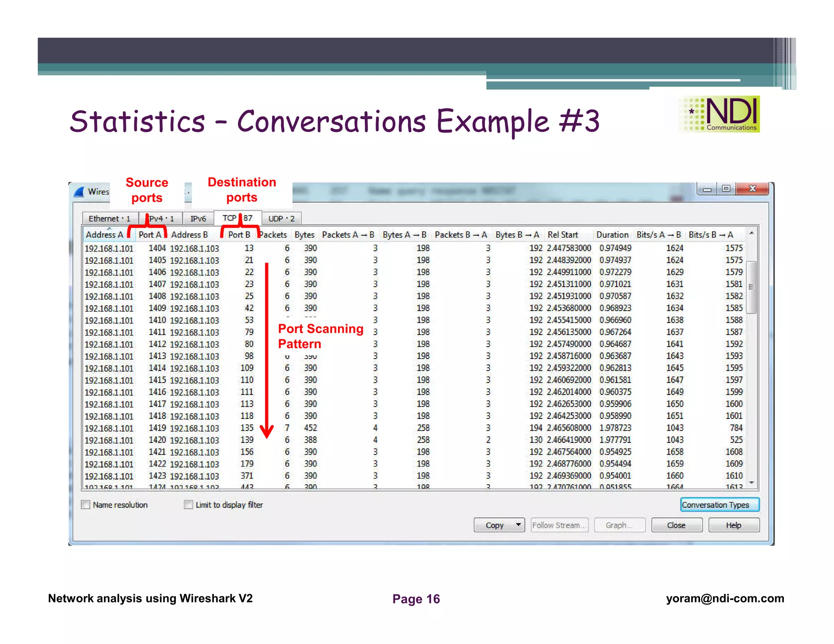Switch to the UDP · 2 tab
Viewport: 834px width, 644px height.
281,219
